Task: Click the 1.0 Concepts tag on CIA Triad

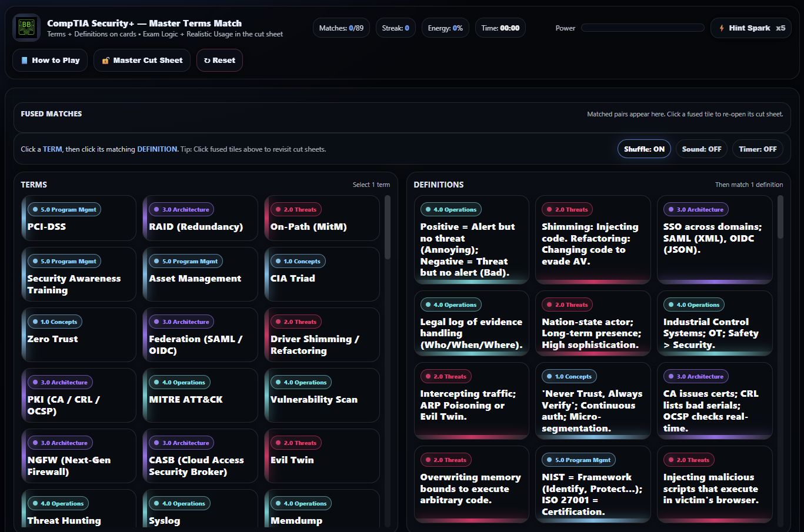Action: pyautogui.click(x=298, y=262)
